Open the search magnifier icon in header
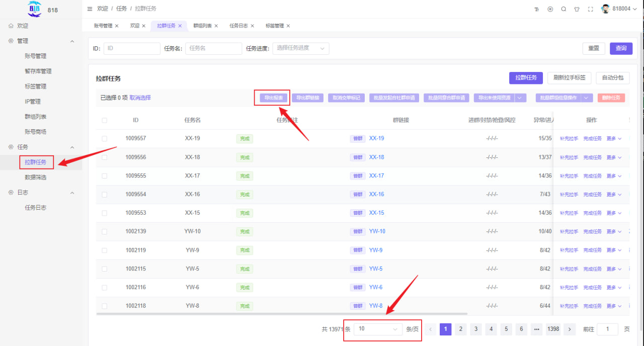The image size is (644, 346). (x=563, y=9)
